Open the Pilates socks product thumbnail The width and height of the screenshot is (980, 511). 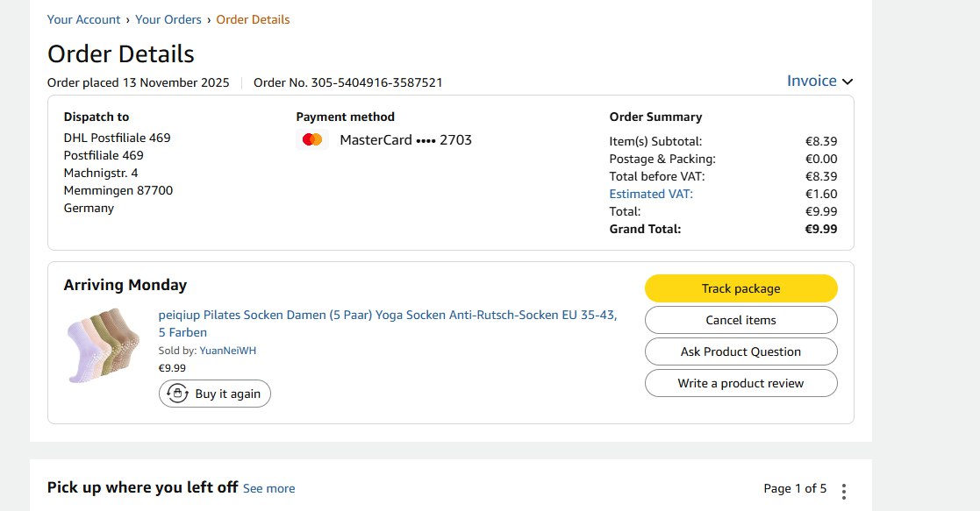(x=103, y=344)
